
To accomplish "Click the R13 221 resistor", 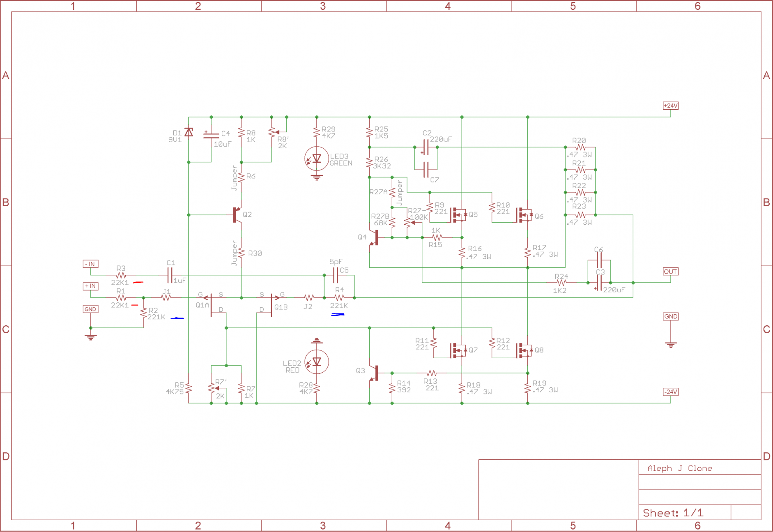I will (431, 373).
